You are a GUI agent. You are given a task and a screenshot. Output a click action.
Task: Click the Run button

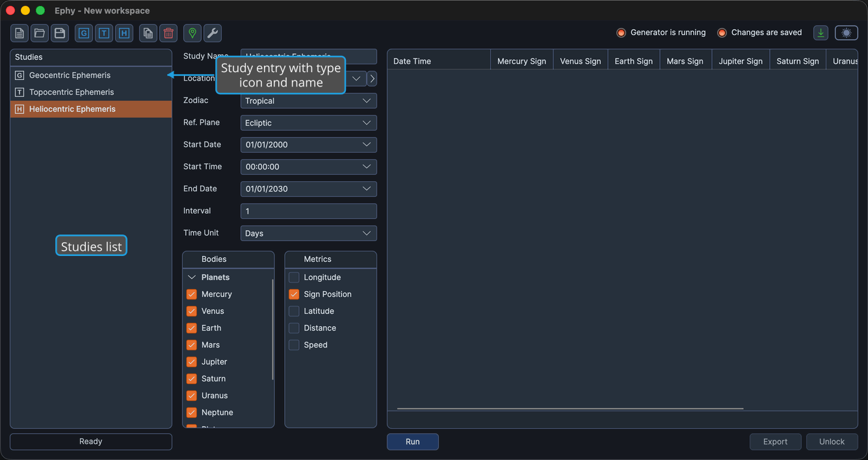point(413,442)
